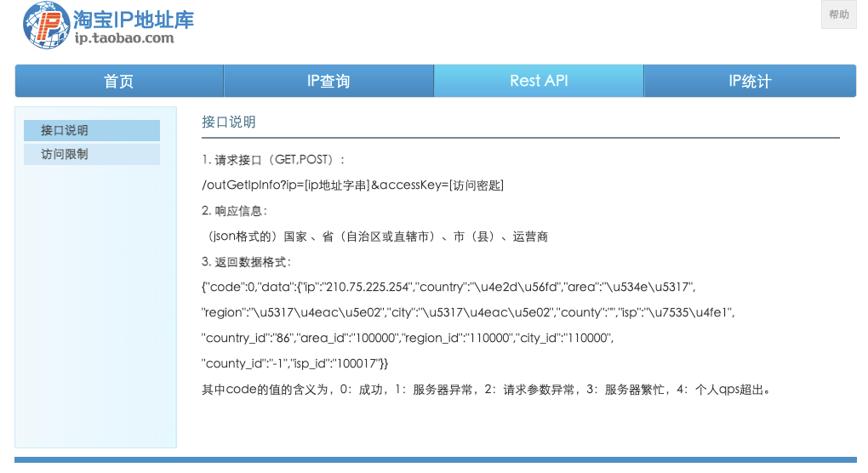Select 接口说明 in the sidebar

[92, 130]
